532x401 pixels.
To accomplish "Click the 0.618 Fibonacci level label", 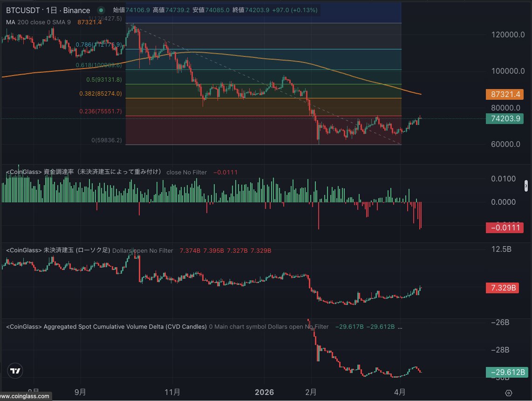I will (x=99, y=65).
